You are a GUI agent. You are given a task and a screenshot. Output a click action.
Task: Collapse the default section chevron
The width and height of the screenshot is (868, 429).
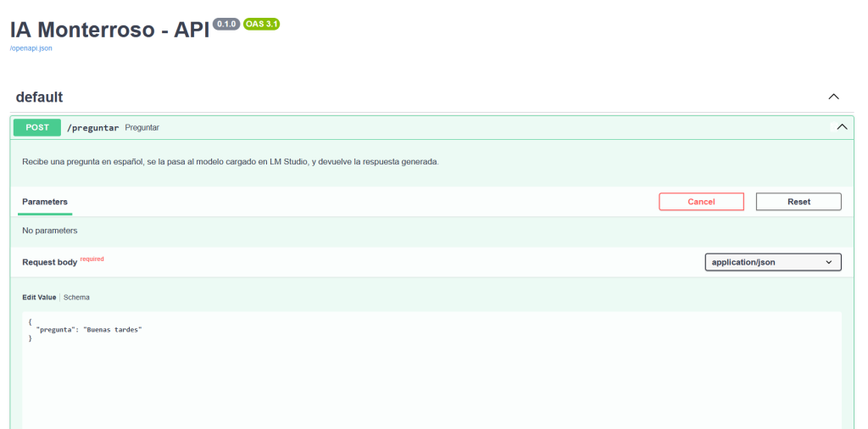[x=833, y=97]
